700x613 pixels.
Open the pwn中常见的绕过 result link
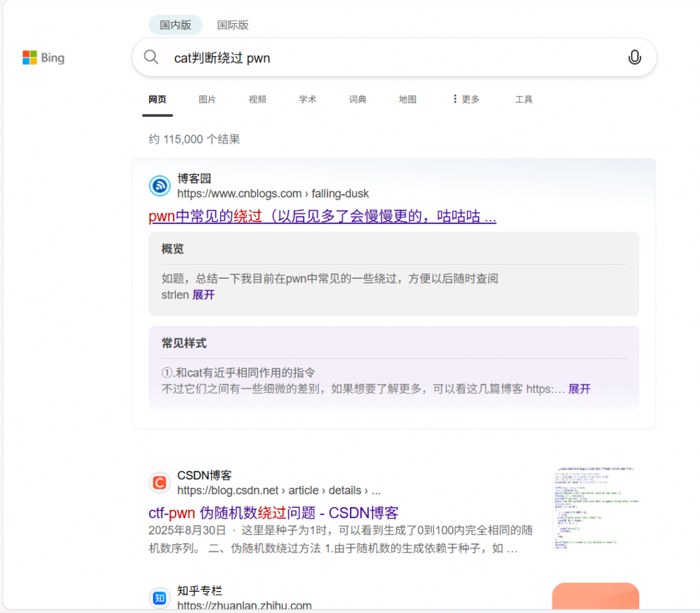coord(322,217)
